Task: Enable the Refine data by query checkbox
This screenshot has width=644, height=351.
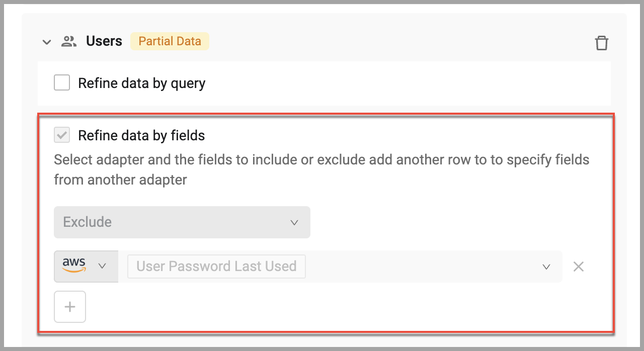Action: click(62, 82)
